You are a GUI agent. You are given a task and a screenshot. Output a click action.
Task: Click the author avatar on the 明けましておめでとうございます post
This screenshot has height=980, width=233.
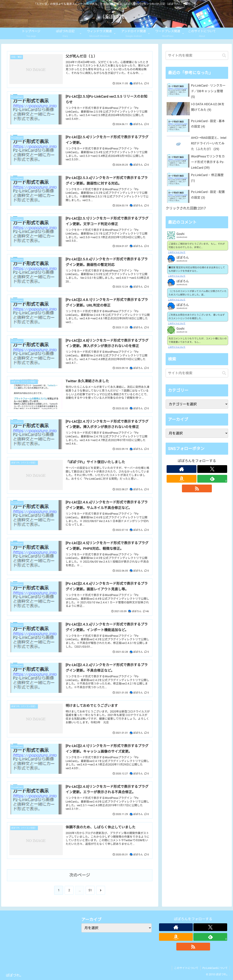click(x=131, y=733)
